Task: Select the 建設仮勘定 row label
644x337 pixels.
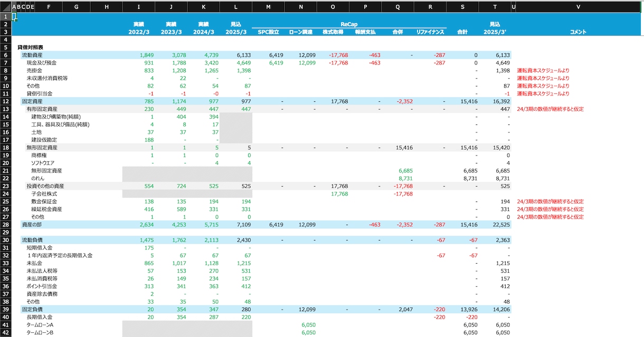Action: (45, 140)
